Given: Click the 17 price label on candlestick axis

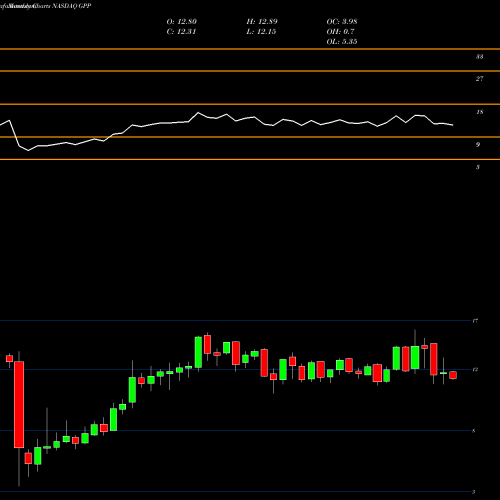Looking at the screenshot, I should [x=475, y=321].
